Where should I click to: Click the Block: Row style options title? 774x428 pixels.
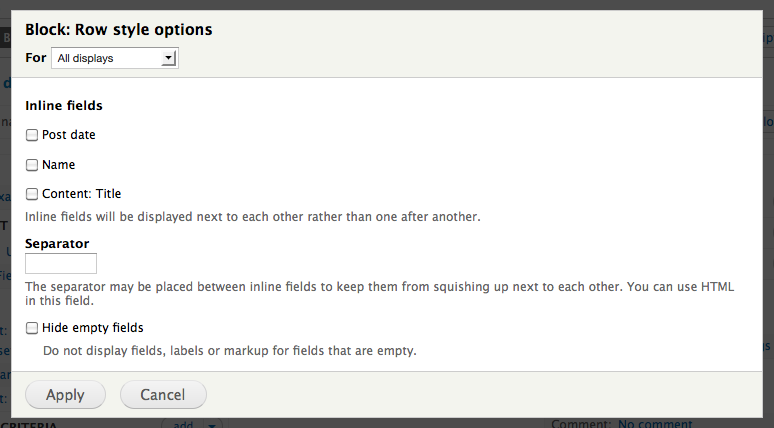[x=119, y=30]
